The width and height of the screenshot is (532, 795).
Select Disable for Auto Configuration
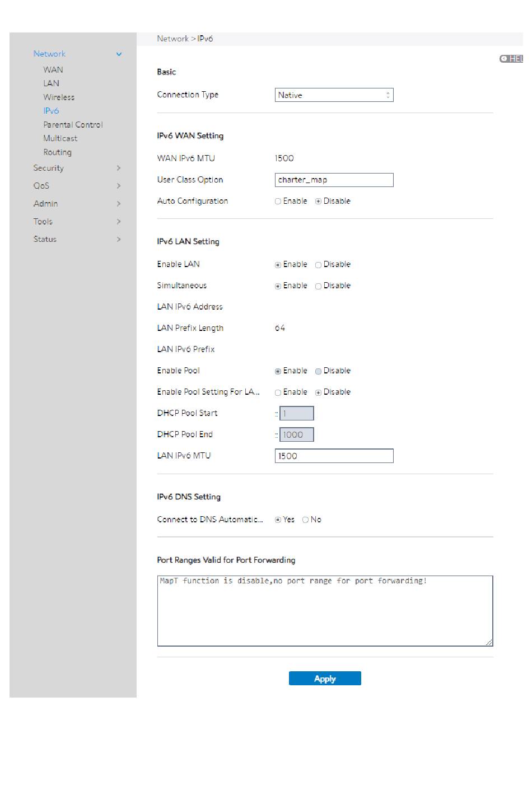(318, 202)
